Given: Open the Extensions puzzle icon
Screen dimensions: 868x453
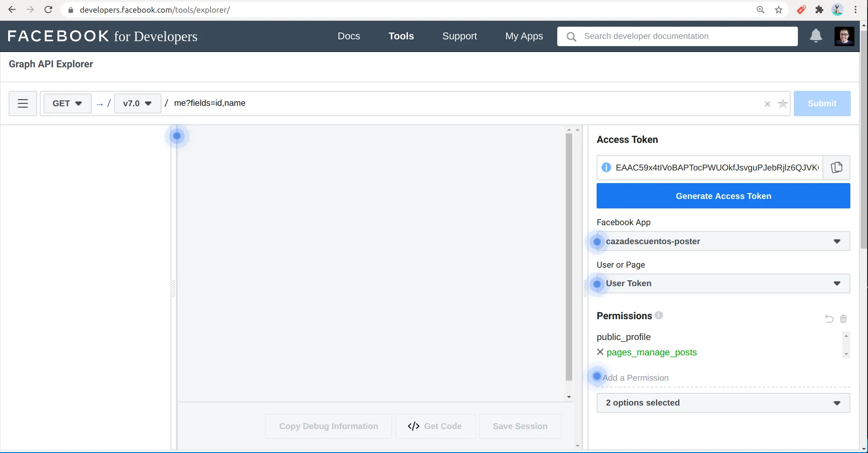Looking at the screenshot, I should click(x=819, y=9).
